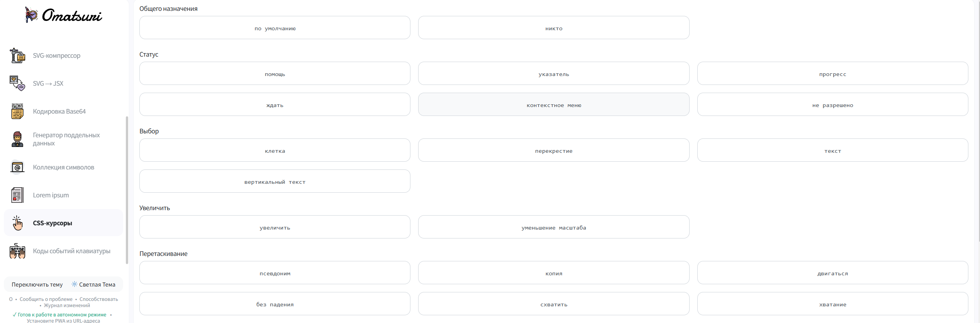Click the двигаться cursor button
Image resolution: width=980 pixels, height=323 pixels.
click(833, 273)
